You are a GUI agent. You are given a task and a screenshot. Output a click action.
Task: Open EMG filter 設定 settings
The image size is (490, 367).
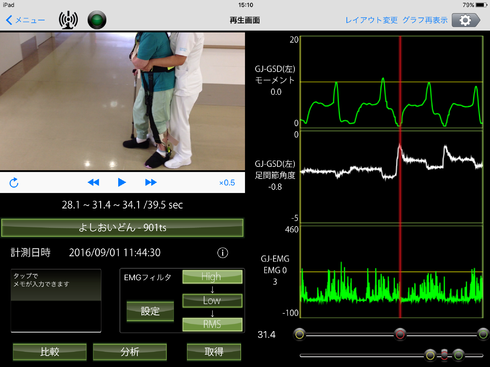point(150,311)
